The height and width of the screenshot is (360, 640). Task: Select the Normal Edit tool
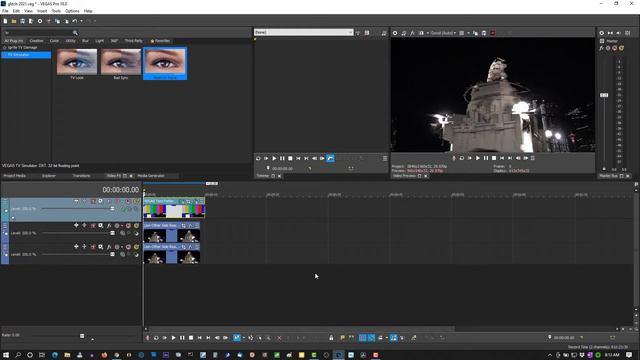pyautogui.click(x=236, y=338)
